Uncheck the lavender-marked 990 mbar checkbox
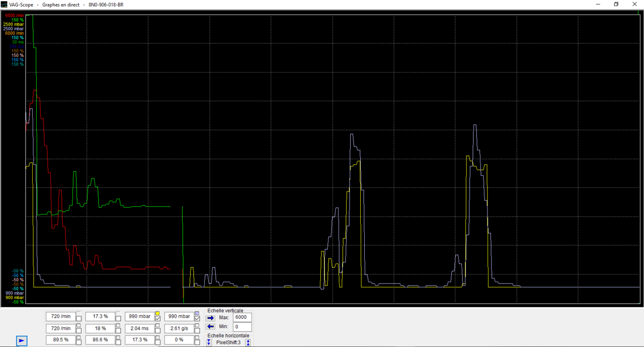 point(197,319)
